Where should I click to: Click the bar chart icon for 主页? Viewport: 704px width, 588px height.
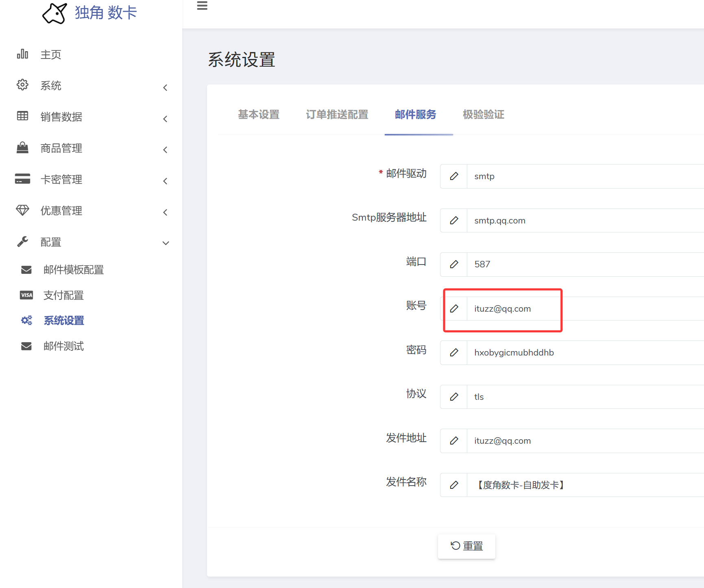tap(22, 54)
